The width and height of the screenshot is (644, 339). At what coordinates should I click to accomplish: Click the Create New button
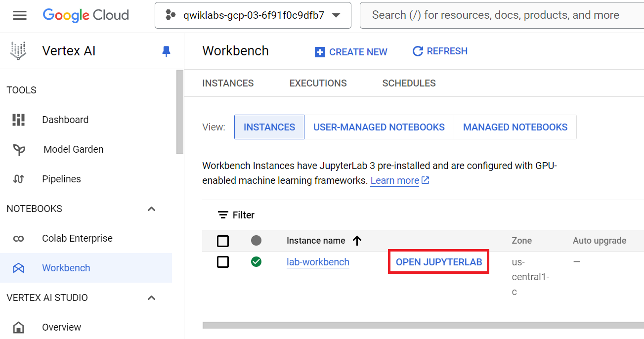pos(351,52)
